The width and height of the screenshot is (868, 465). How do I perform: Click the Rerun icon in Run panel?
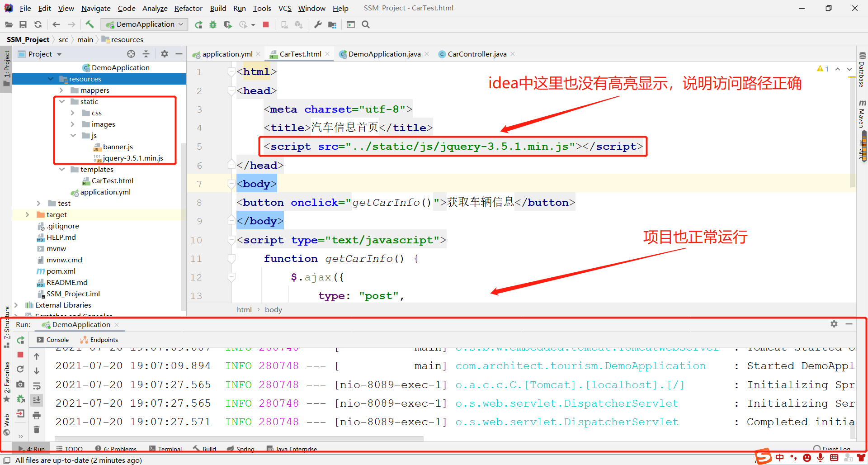click(20, 340)
